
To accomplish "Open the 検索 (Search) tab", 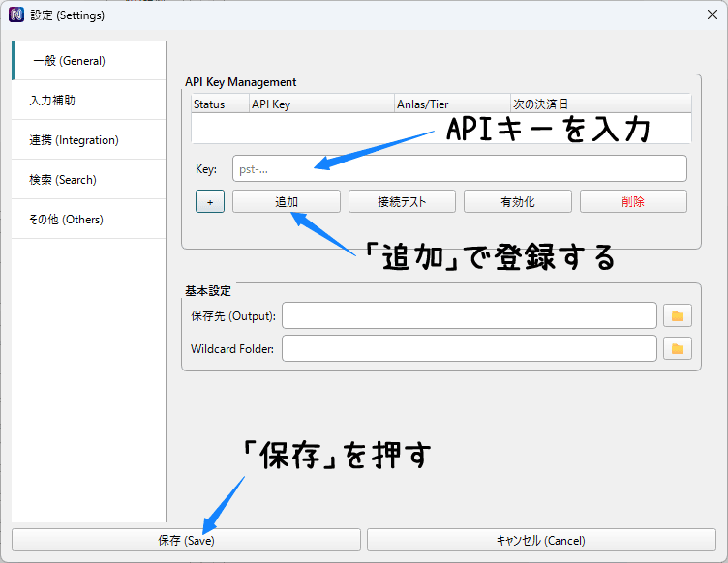I will click(x=89, y=180).
